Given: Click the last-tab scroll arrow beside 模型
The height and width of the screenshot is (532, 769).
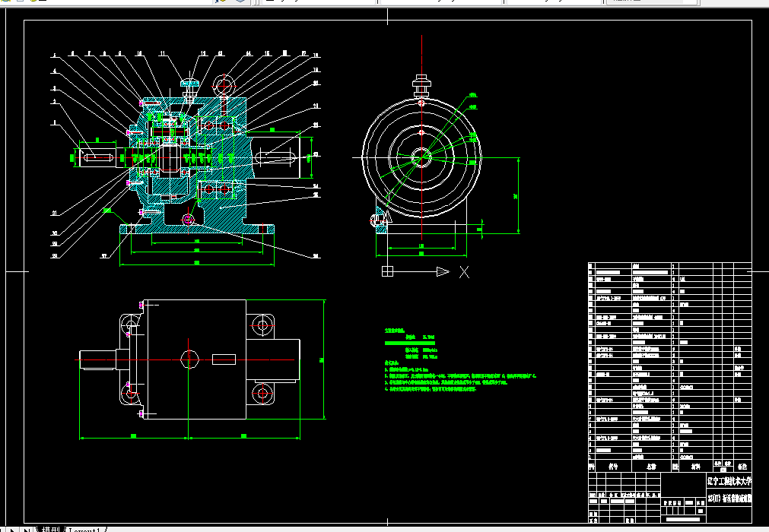Looking at the screenshot, I should (x=27, y=530).
